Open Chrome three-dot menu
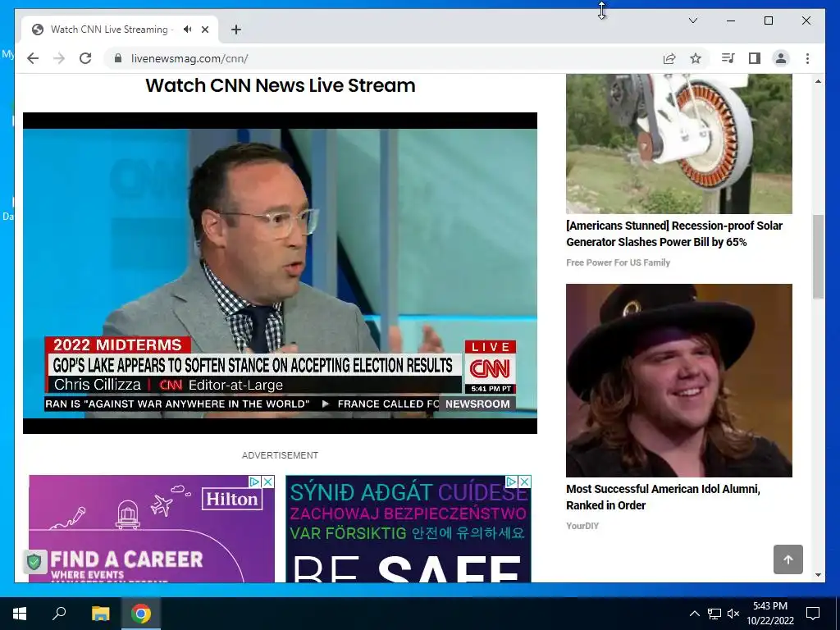The height and width of the screenshot is (630, 840). [807, 58]
